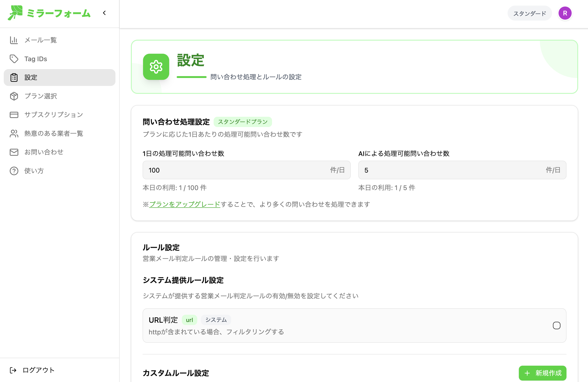Enable the URL判定 rule checkbox
The height and width of the screenshot is (382, 588).
556,325
